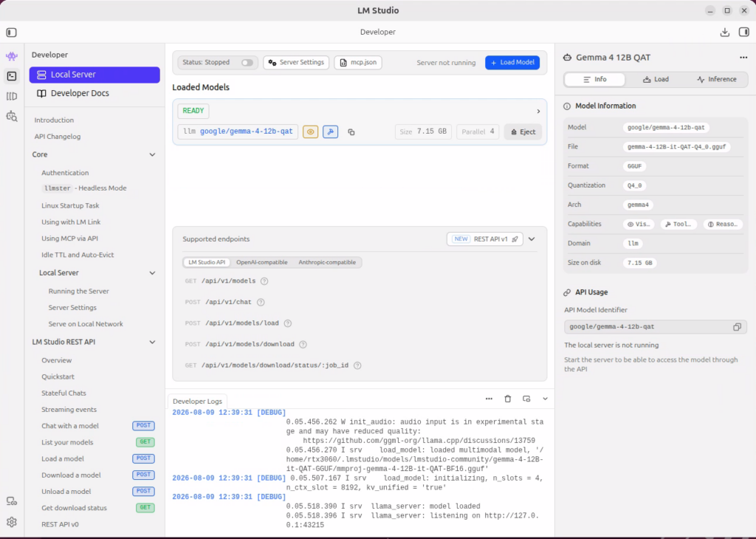This screenshot has width=756, height=539.
Task: Click the Load Model button
Action: click(512, 63)
